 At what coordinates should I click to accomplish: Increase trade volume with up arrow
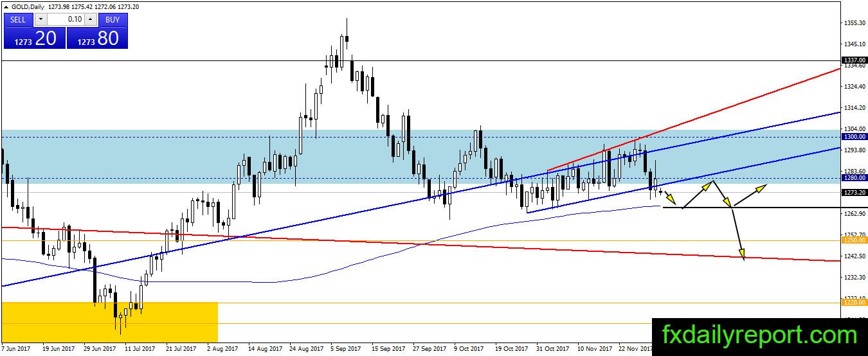click(x=90, y=19)
